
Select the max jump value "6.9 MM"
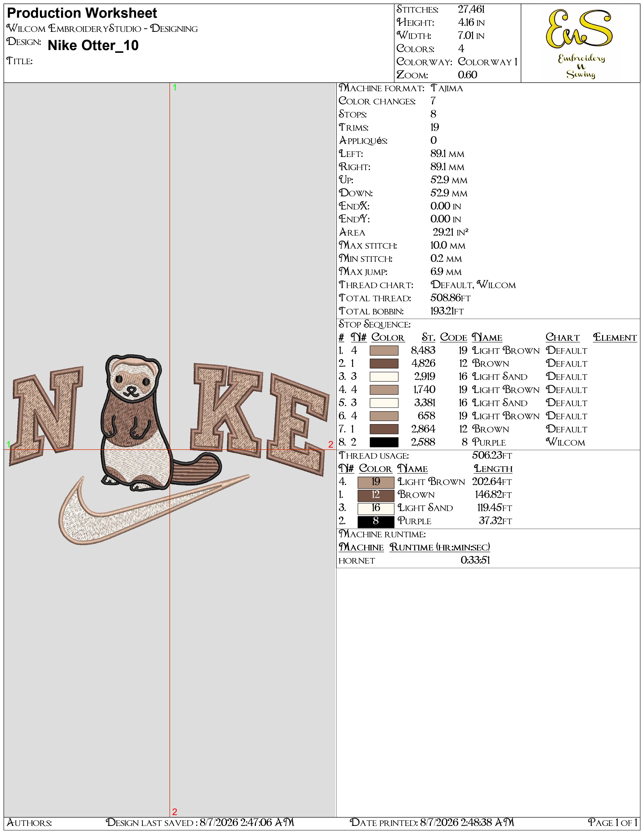pos(446,272)
